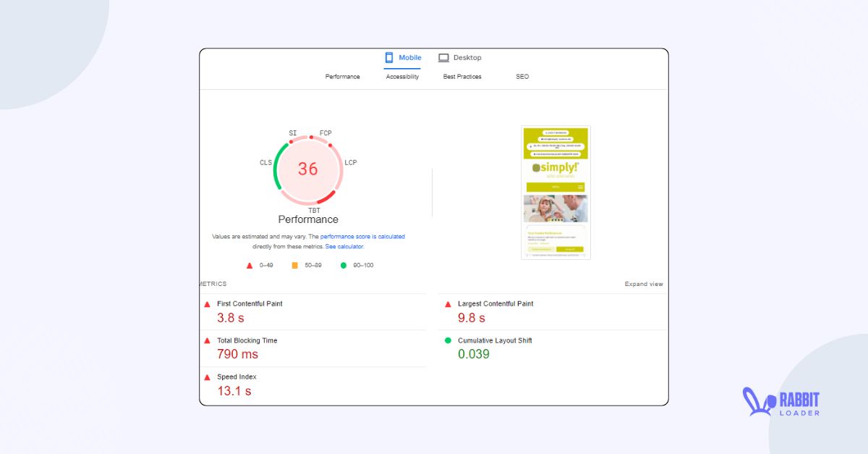Open the performance score is calculated link
The width and height of the screenshot is (868, 454).
[x=362, y=236]
